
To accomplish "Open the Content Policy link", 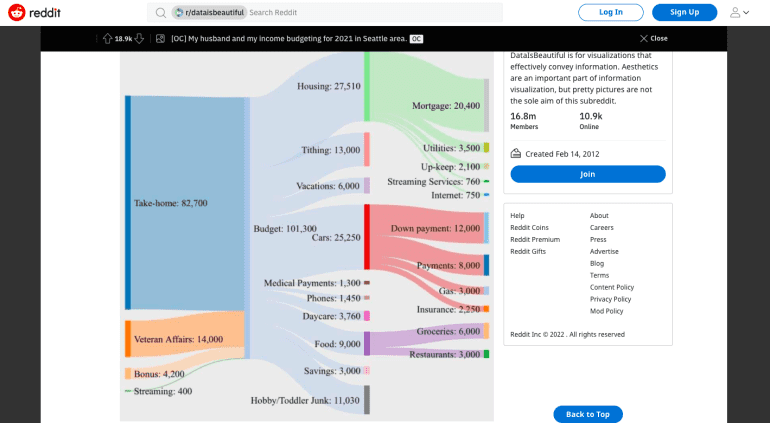I will 611,287.
